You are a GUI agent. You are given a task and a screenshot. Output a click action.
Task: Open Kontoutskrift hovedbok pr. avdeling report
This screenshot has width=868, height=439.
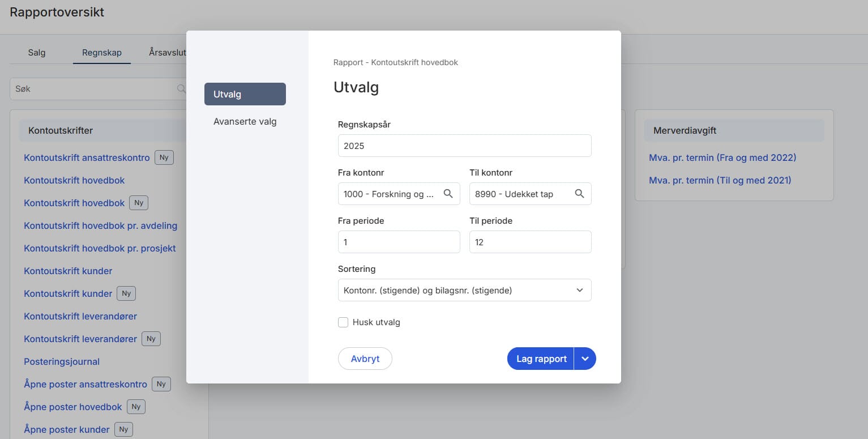tap(101, 225)
